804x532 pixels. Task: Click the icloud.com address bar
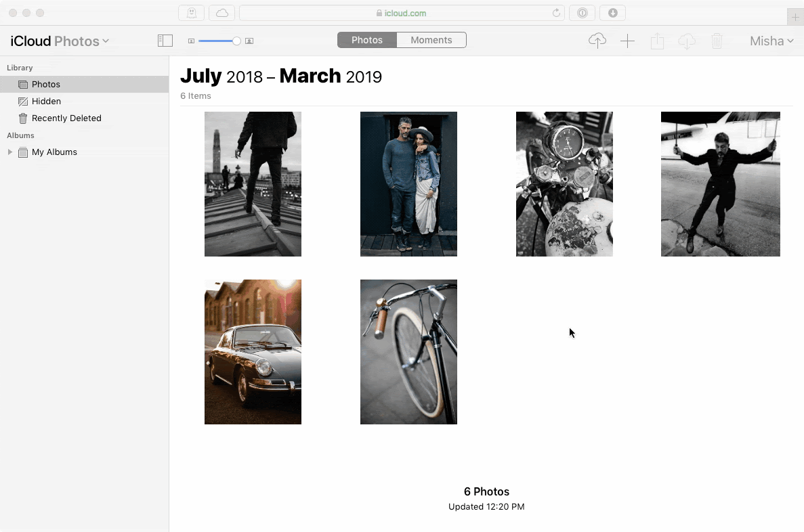coord(402,13)
